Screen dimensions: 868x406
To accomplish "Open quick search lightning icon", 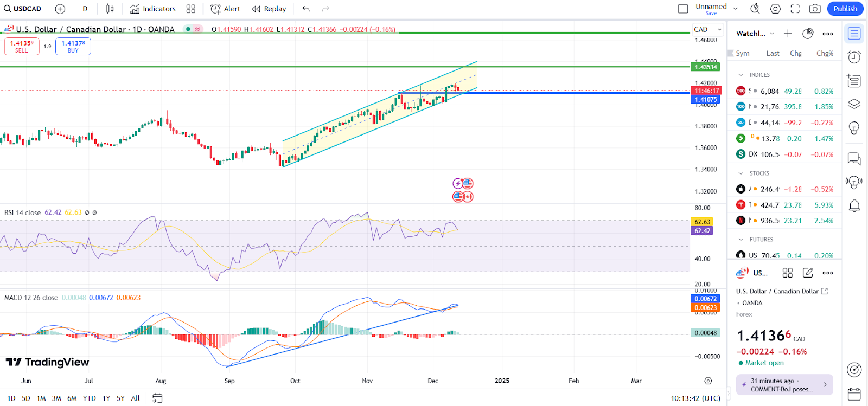I will pyautogui.click(x=755, y=9).
